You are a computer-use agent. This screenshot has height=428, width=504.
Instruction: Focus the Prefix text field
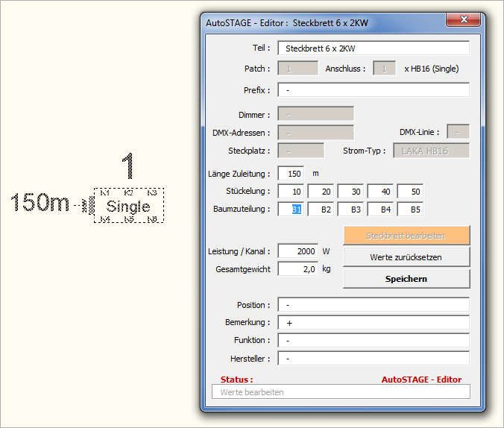click(x=374, y=90)
